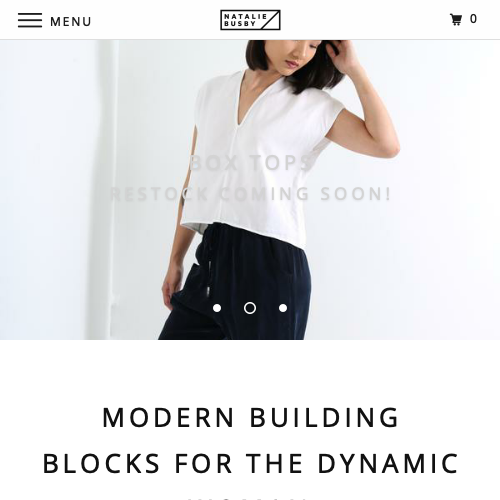Select the first slideshow dot
Viewport: 500px width, 500px height.
pyautogui.click(x=217, y=308)
